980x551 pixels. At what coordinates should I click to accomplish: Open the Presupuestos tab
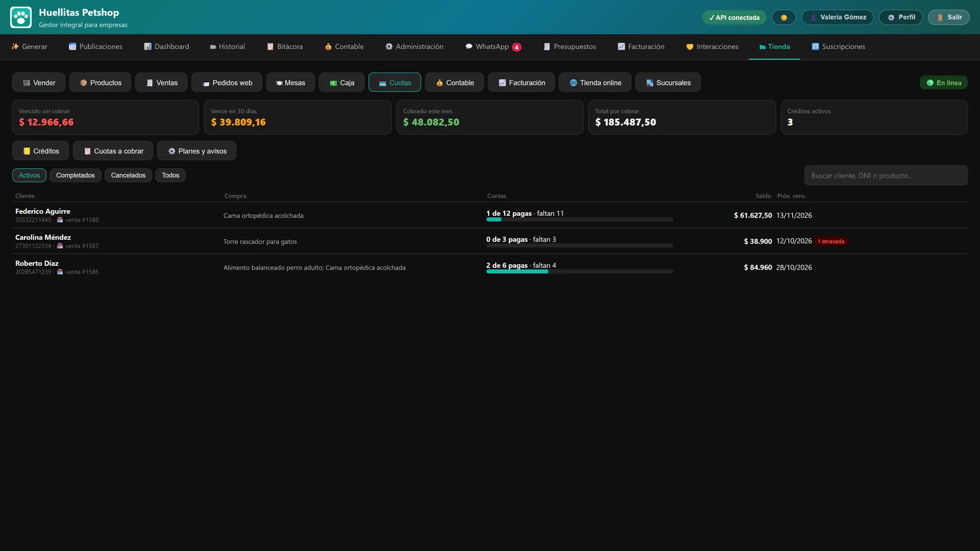click(570, 46)
